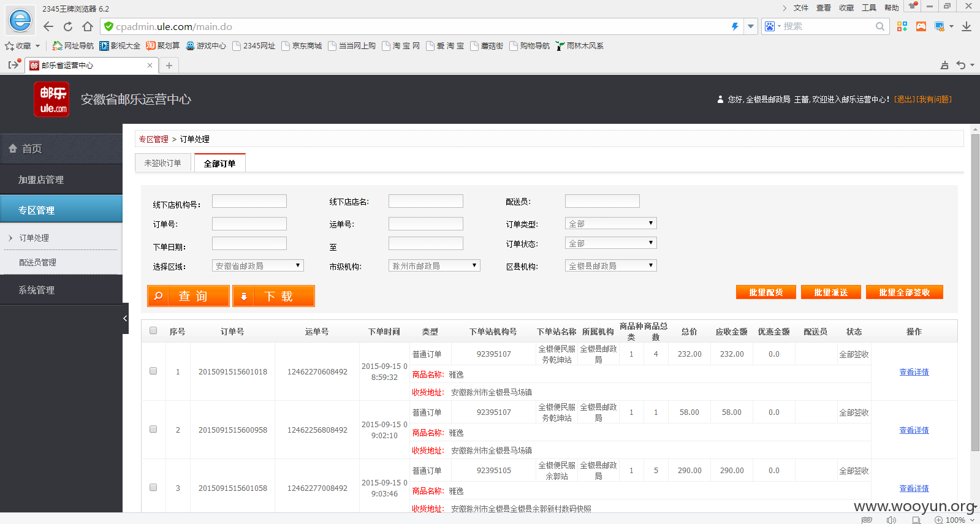
Task: Open 加盟店管理 sidebar section
Action: [x=61, y=180]
